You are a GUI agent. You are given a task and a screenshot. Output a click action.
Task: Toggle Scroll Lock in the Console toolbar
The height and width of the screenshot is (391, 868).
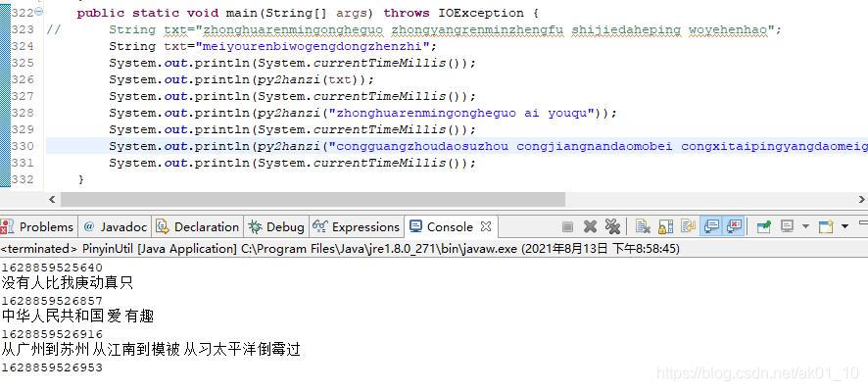(666, 226)
